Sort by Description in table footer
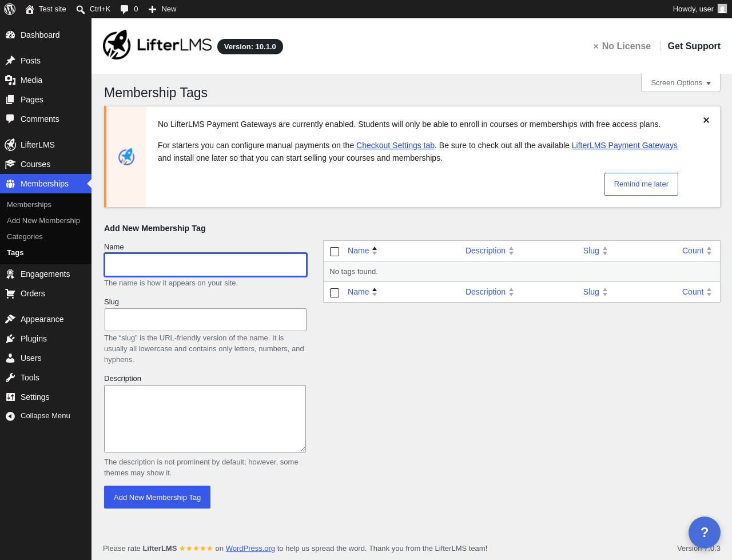Image resolution: width=732 pixels, height=560 pixels. point(490,292)
